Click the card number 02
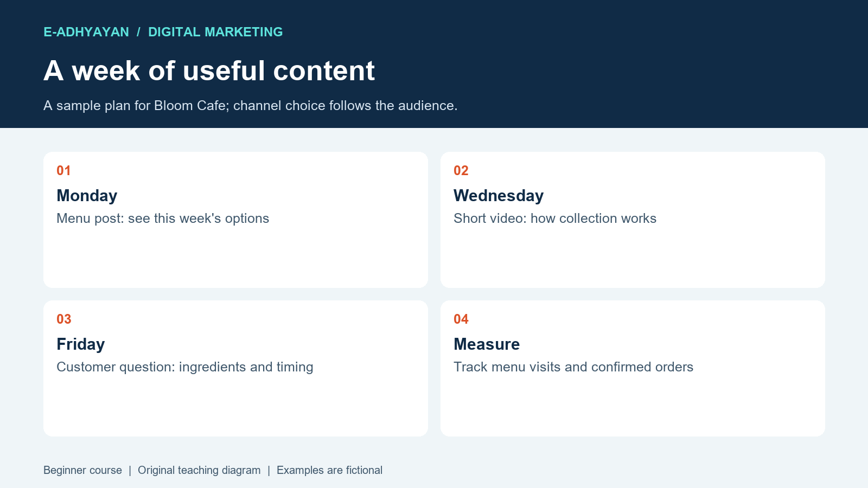Image resolution: width=868 pixels, height=488 pixels. click(461, 171)
